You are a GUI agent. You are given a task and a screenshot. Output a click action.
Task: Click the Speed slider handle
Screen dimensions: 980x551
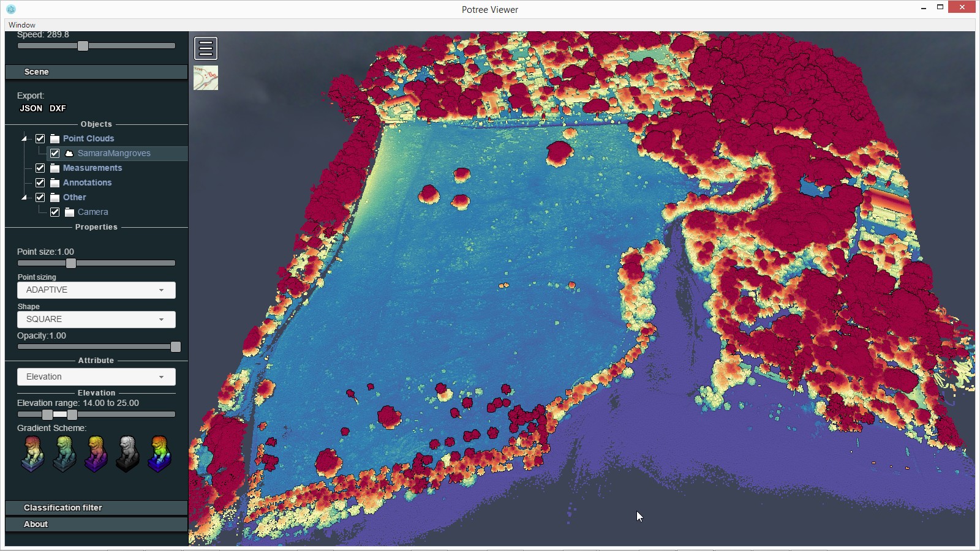click(83, 46)
